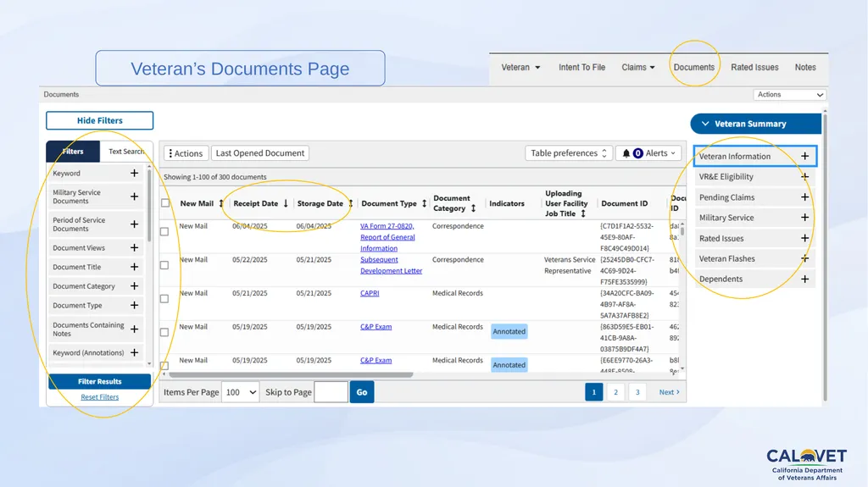Viewport: 868px width, 487px height.
Task: Select checkbox for VA Form 27-0820 row
Action: pyautogui.click(x=164, y=232)
